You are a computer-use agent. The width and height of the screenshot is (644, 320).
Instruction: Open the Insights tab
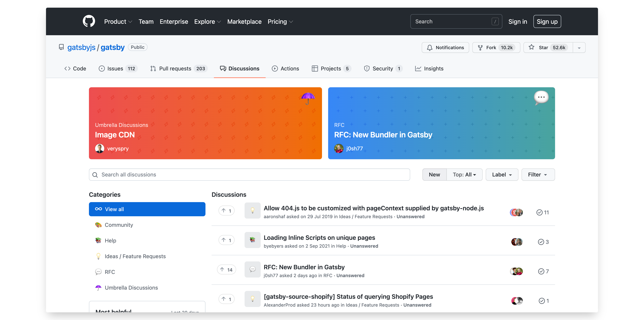click(x=429, y=68)
